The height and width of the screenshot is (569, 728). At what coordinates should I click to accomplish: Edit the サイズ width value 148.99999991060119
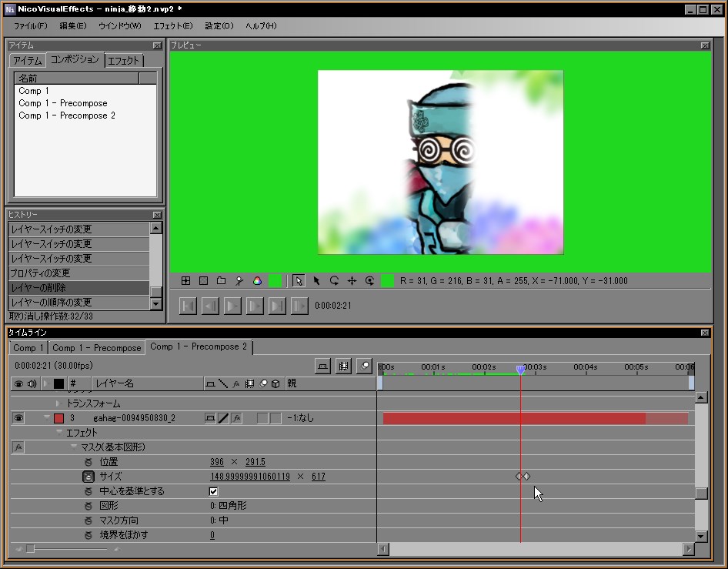click(250, 477)
